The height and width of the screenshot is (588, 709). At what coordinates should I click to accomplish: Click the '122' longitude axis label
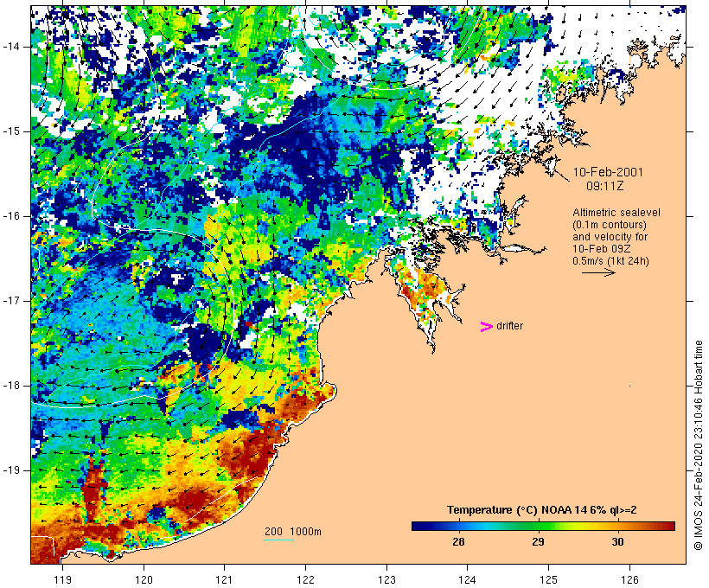(x=306, y=579)
